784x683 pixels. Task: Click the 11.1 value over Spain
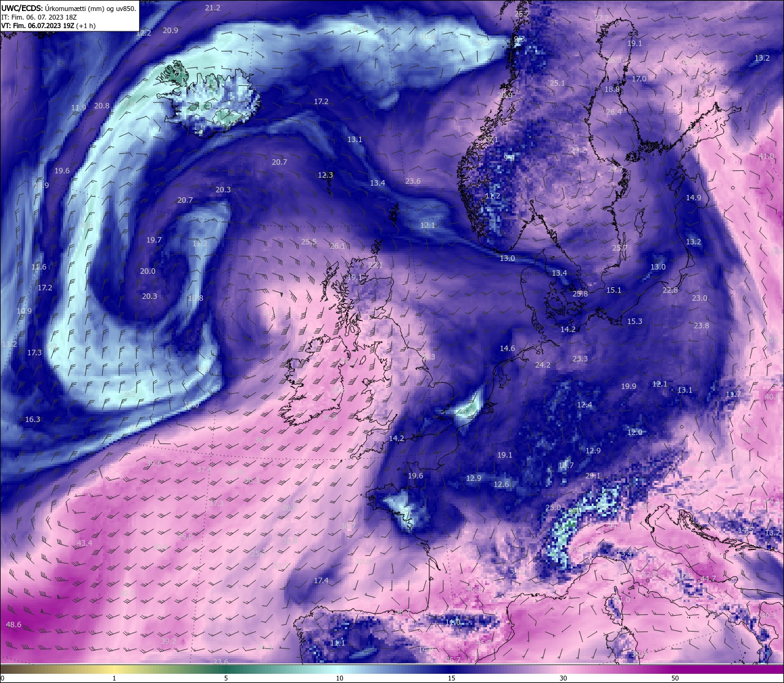[x=337, y=643]
